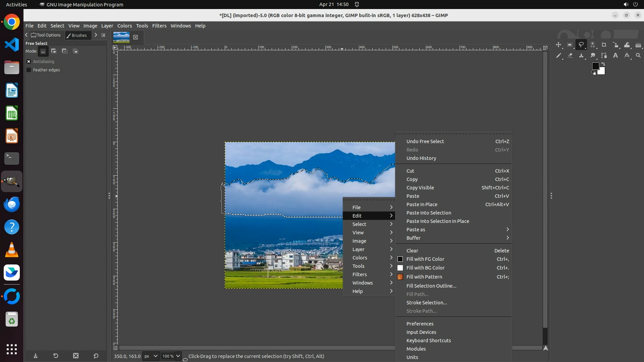This screenshot has width=644, height=362.
Task: Select the Rectangle Select tool
Action: tap(570, 45)
